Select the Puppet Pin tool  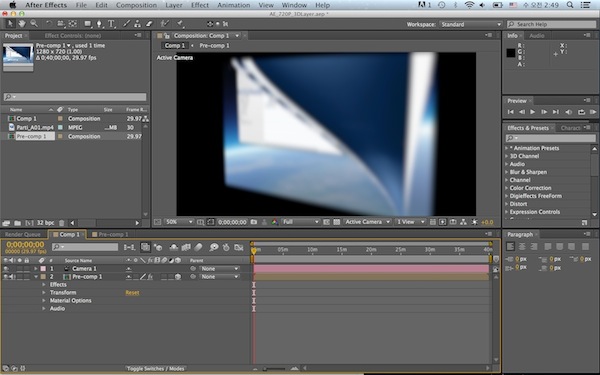[x=180, y=24]
